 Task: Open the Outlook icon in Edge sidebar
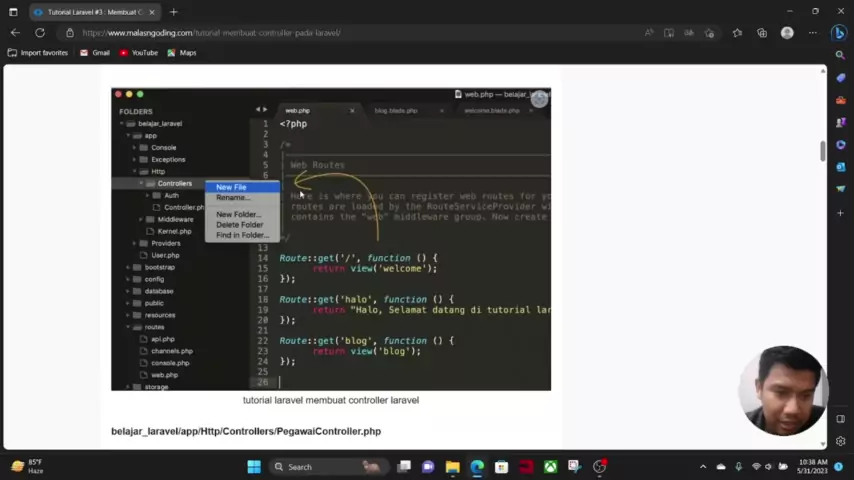coord(840,167)
